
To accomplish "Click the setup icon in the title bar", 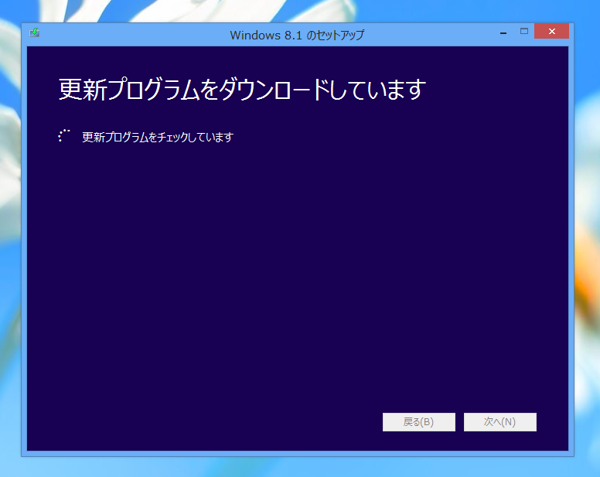I will (x=34, y=33).
